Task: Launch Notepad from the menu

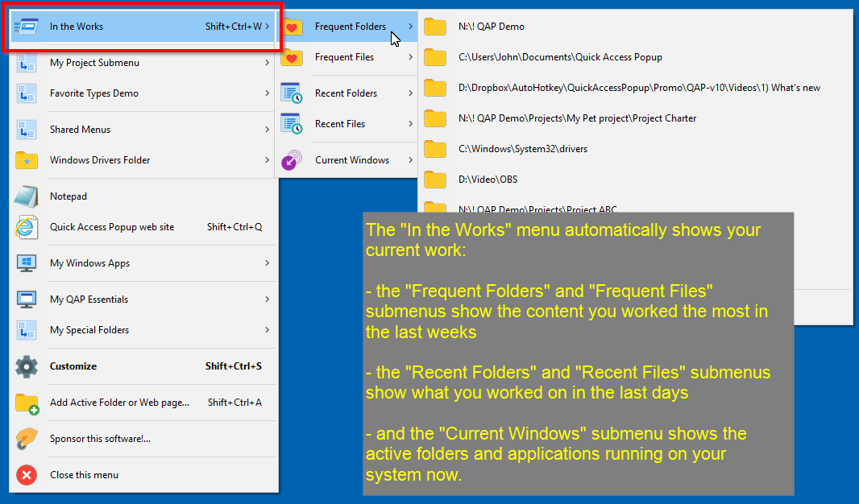Action: pos(143,196)
